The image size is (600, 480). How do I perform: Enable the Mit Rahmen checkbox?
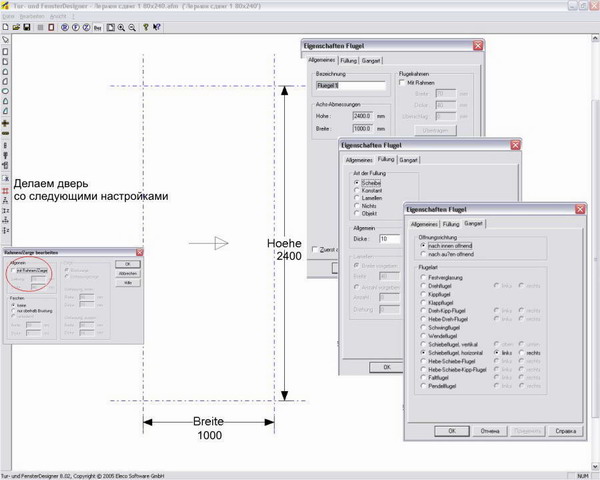click(402, 83)
